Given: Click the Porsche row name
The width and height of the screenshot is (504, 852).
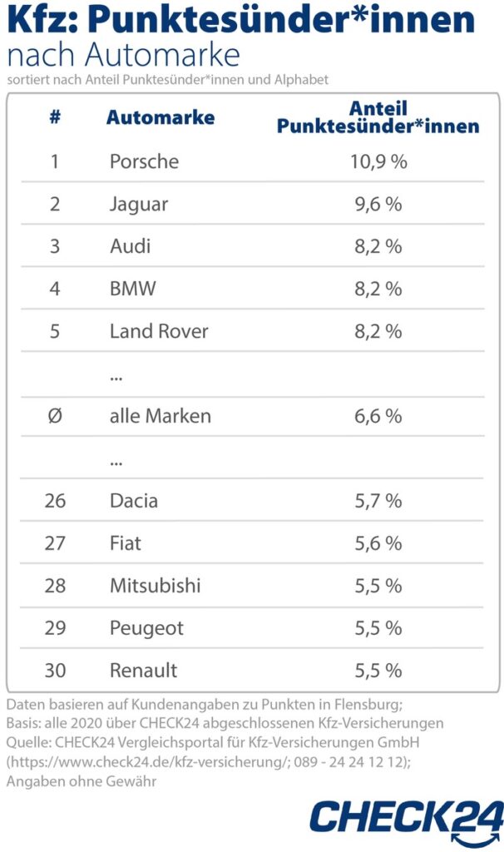Looking at the screenshot, I should pyautogui.click(x=144, y=161).
